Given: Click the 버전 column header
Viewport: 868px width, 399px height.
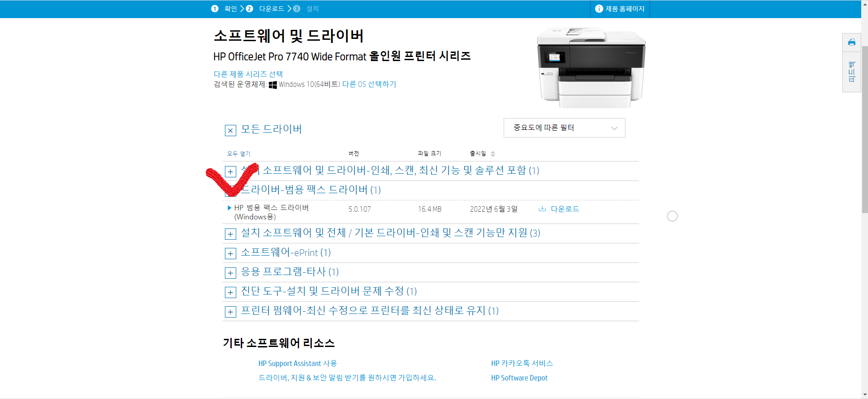Looking at the screenshot, I should (353, 154).
